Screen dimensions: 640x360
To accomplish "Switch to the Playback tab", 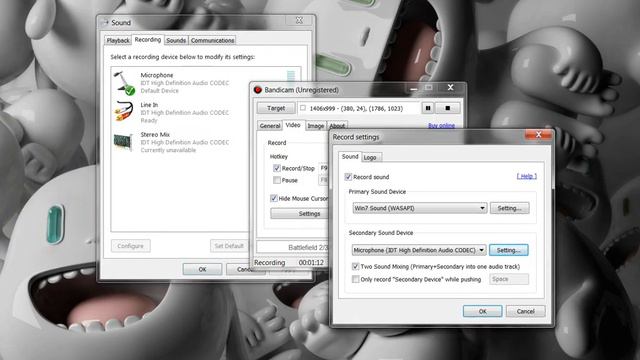I will [x=118, y=40].
